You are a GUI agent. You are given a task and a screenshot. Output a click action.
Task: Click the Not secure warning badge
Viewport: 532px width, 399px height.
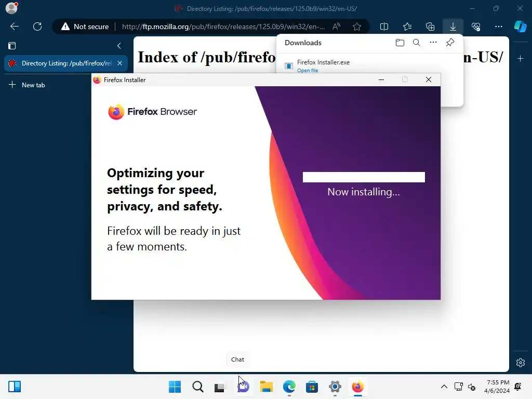85,26
